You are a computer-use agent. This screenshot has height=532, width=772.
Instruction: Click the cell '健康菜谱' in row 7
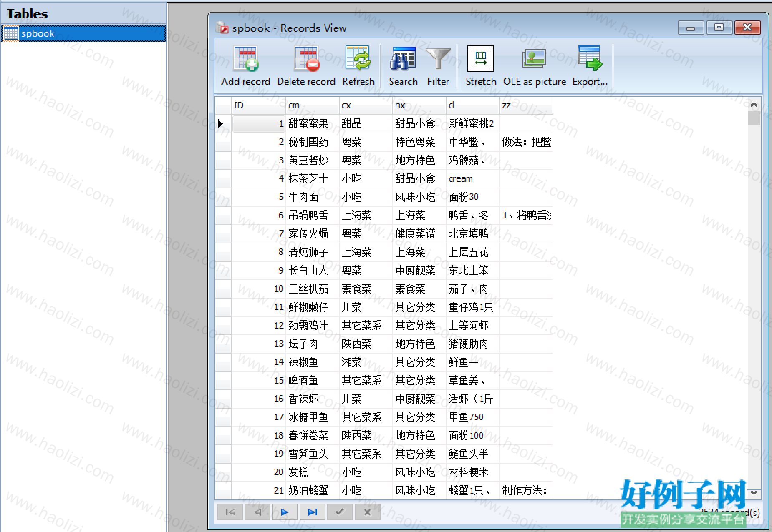tap(419, 234)
